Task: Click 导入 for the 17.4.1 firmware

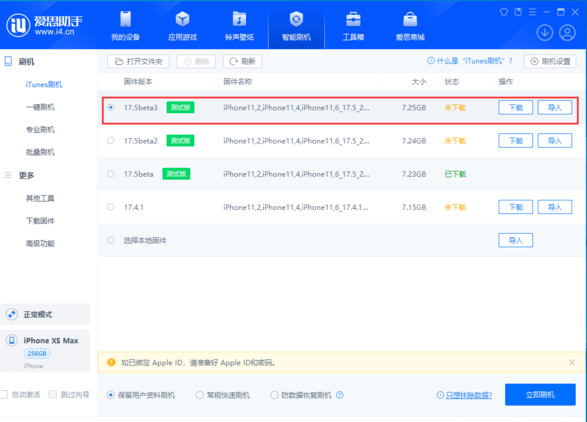Action: pyautogui.click(x=555, y=207)
